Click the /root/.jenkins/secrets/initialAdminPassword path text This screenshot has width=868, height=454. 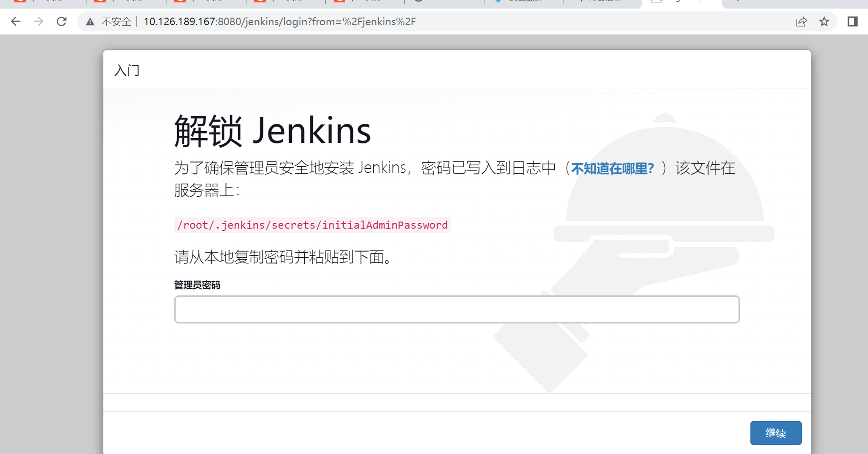coord(312,225)
